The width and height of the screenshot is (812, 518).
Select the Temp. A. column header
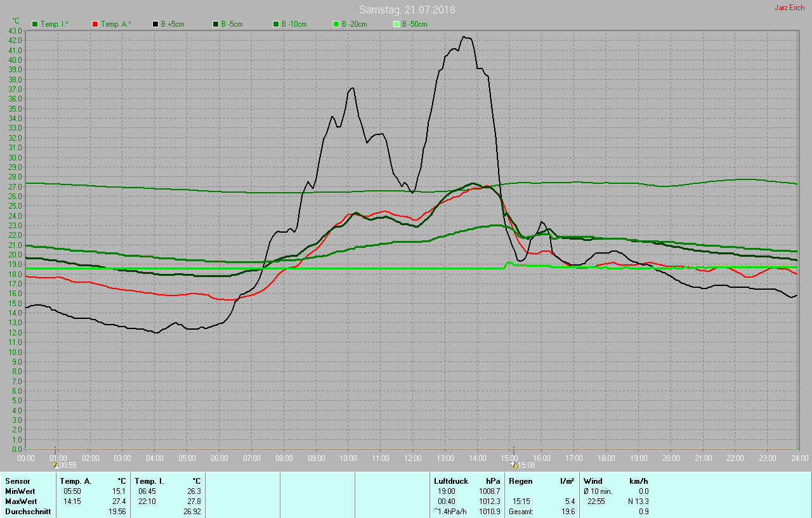76,481
